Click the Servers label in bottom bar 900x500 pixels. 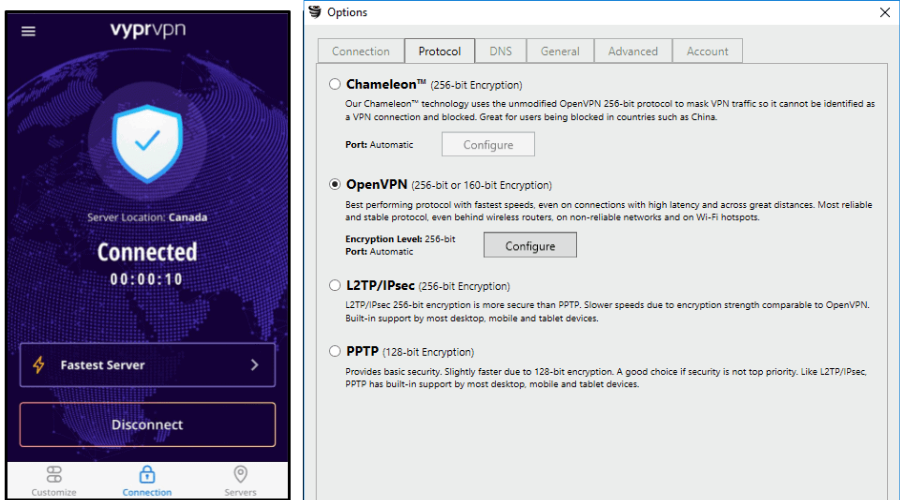pos(240,492)
